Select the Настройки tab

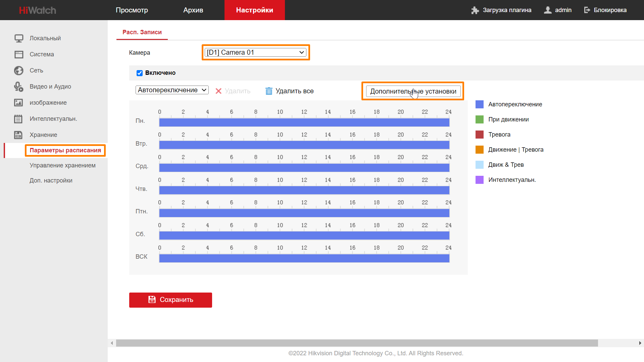255,10
